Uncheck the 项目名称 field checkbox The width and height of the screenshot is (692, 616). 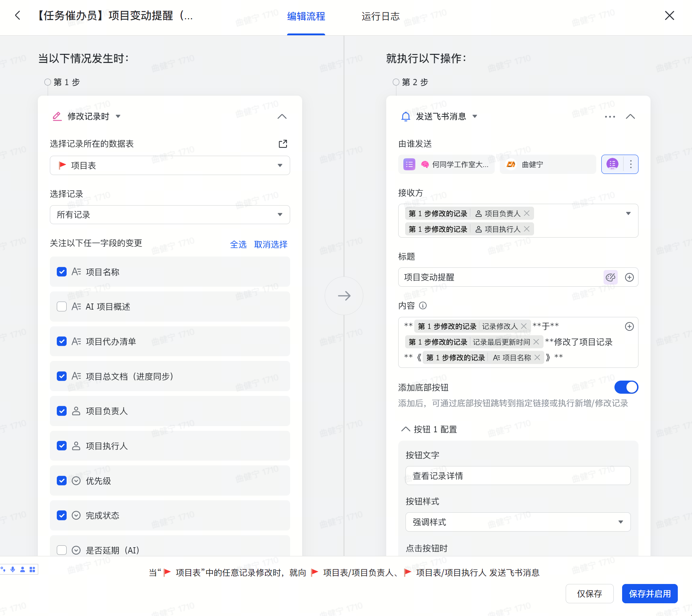62,272
